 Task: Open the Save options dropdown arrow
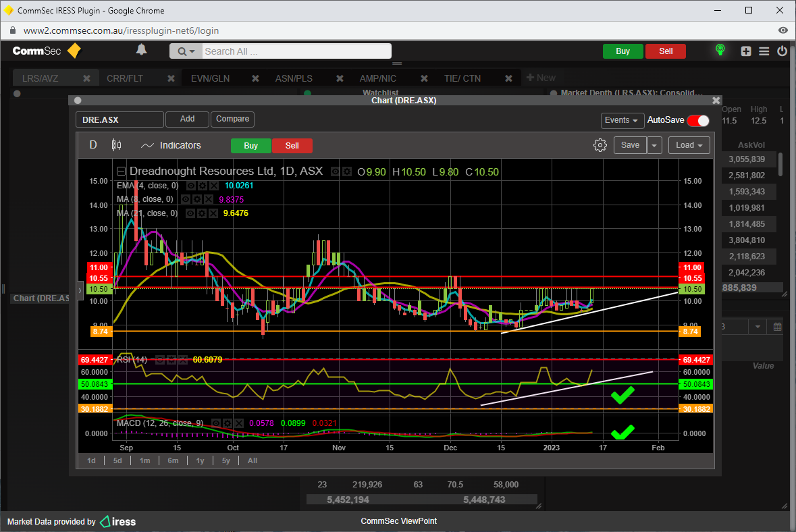pos(654,145)
